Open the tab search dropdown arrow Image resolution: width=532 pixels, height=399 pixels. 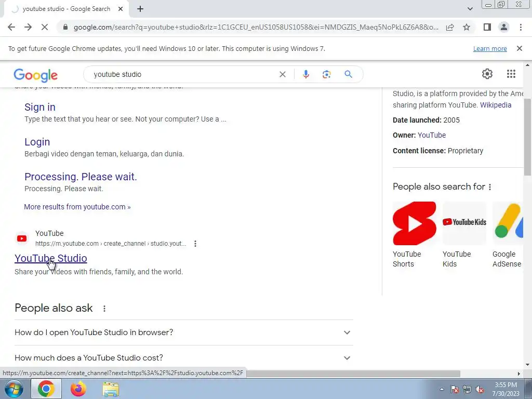(470, 9)
